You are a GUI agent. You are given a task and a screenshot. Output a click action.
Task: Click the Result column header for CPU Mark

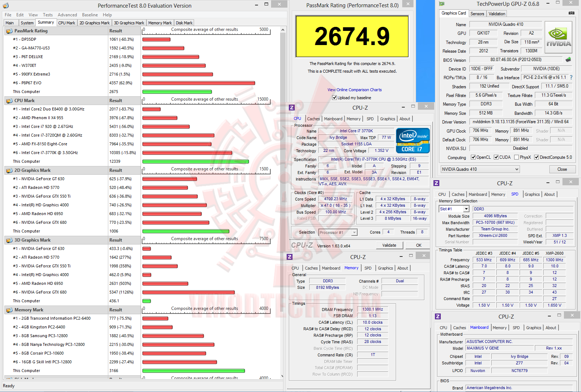(x=124, y=101)
